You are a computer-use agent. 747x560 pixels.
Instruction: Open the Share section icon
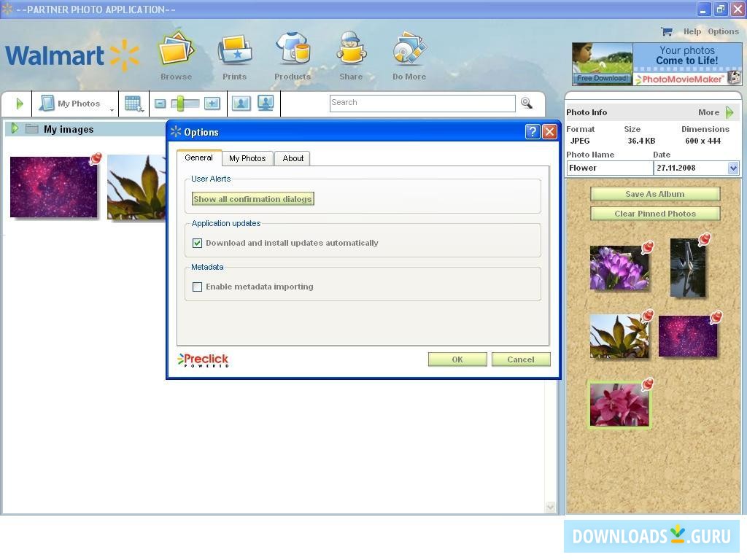pyautogui.click(x=351, y=48)
